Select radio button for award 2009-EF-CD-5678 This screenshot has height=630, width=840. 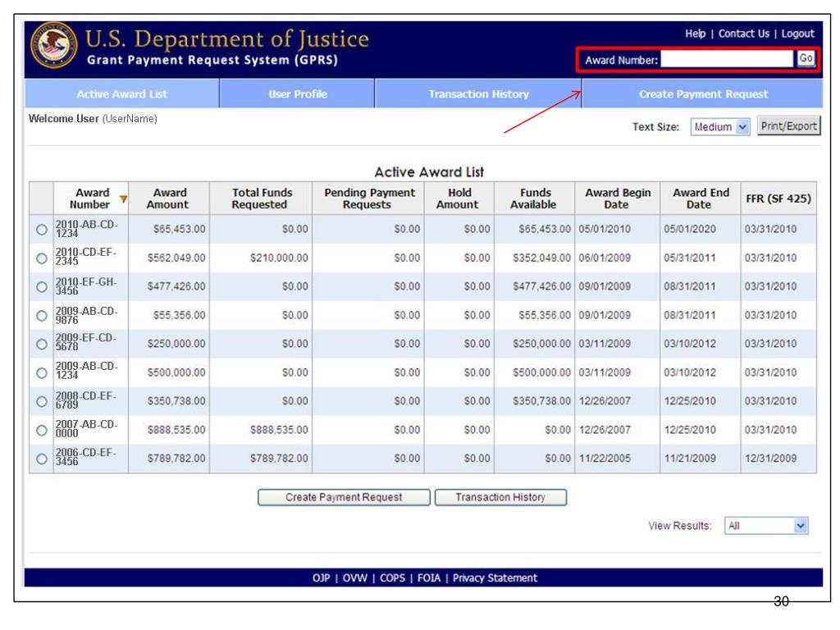click(x=41, y=344)
